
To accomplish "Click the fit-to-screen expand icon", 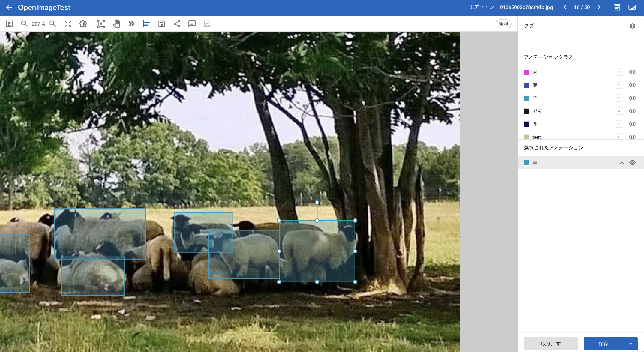I will (x=68, y=24).
